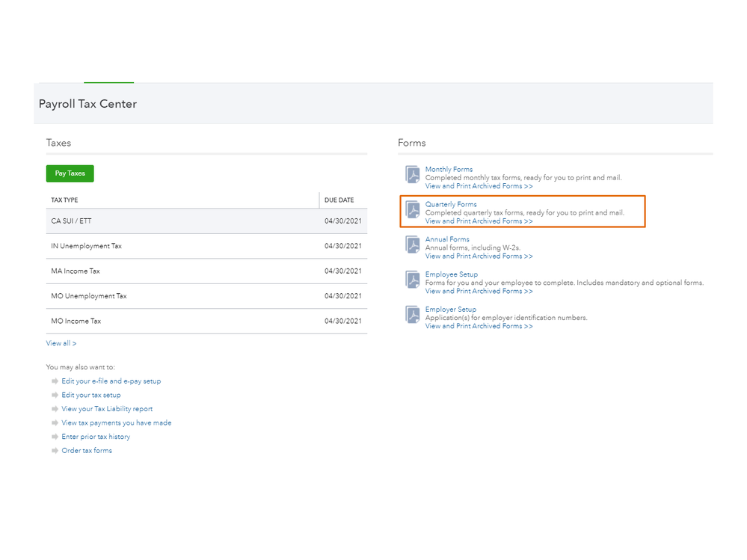
Task: Click the Employer Setup PDF icon
Action: pos(413,315)
